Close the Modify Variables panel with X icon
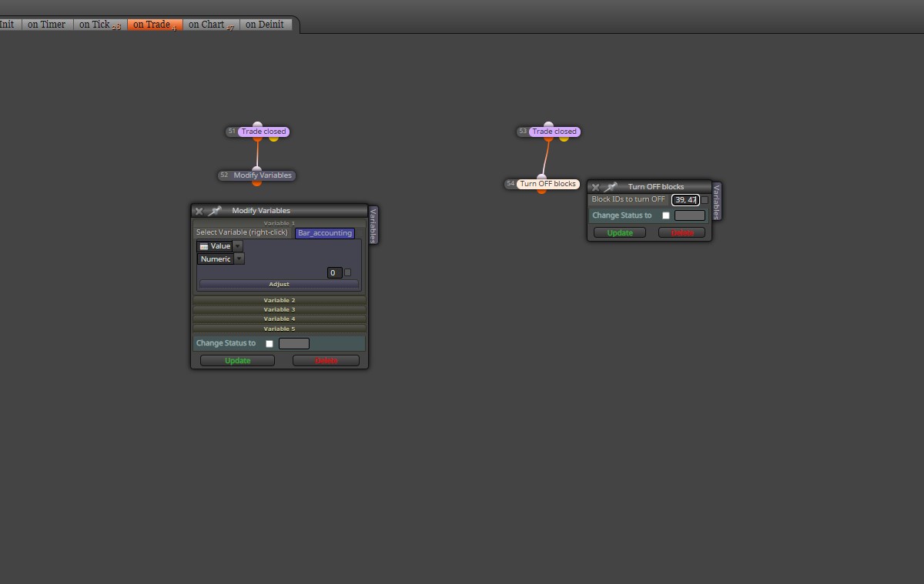Screen dimensions: 924x584 coord(199,211)
